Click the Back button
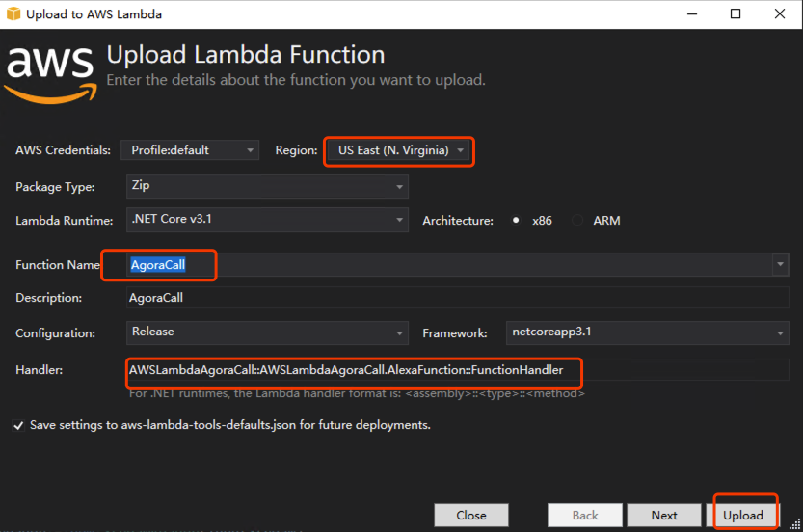The image size is (803, 532). tap(585, 515)
